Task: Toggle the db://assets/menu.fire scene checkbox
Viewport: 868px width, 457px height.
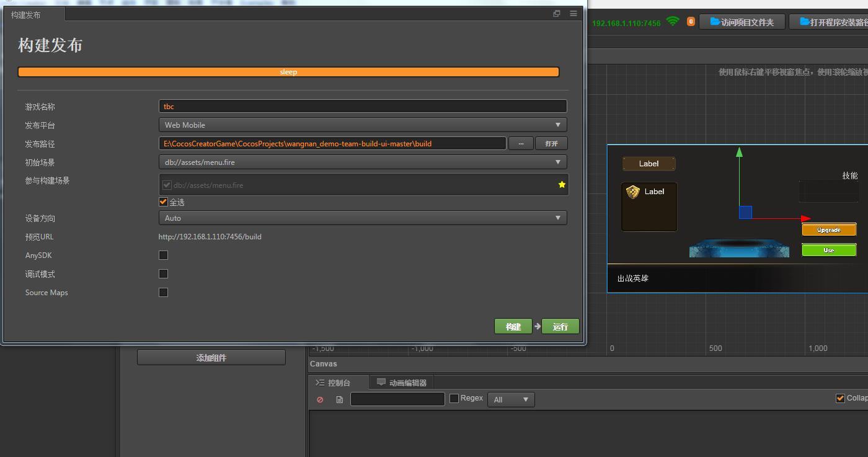Action: pos(167,185)
